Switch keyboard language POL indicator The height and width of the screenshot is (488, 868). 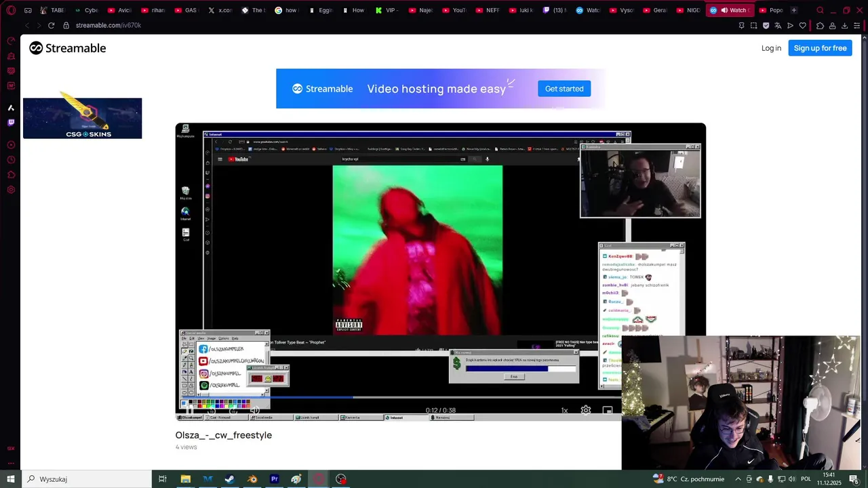pos(806,479)
